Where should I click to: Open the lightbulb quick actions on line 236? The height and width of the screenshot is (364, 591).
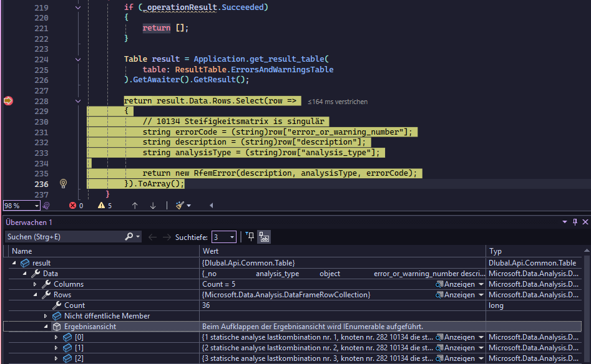pos(63,184)
